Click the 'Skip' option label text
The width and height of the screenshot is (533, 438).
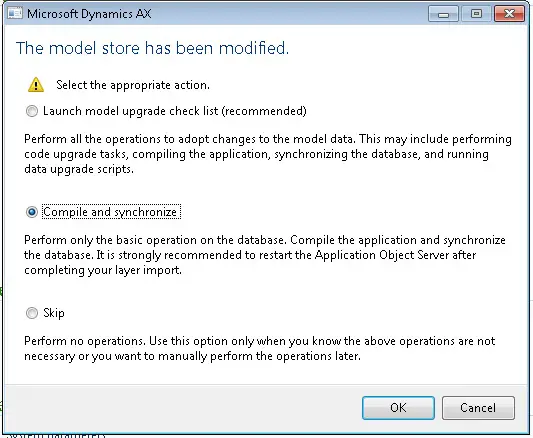54,313
